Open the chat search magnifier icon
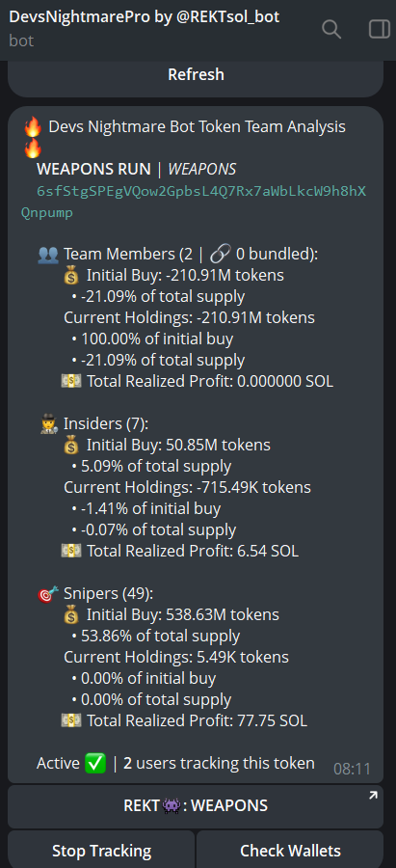The image size is (396, 868). pos(331,29)
